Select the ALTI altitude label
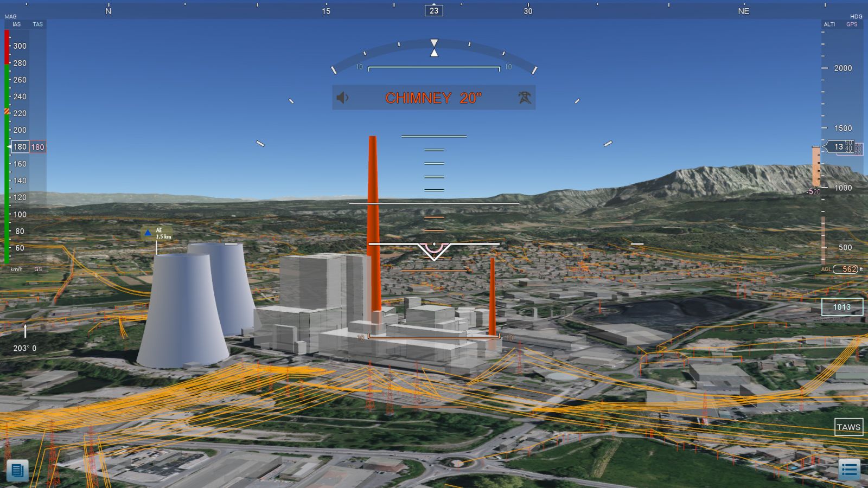The width and height of the screenshot is (868, 488). (x=829, y=24)
